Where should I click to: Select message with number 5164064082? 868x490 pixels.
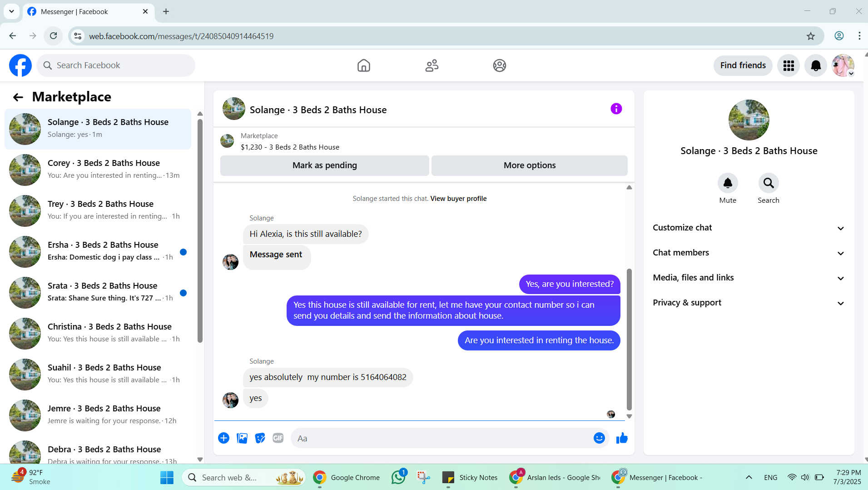[x=327, y=377]
